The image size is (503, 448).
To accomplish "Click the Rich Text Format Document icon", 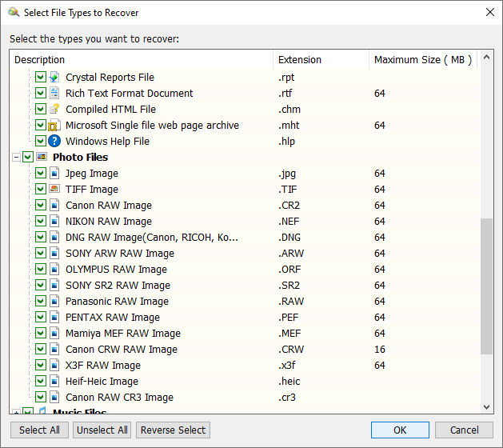I will pos(54,93).
